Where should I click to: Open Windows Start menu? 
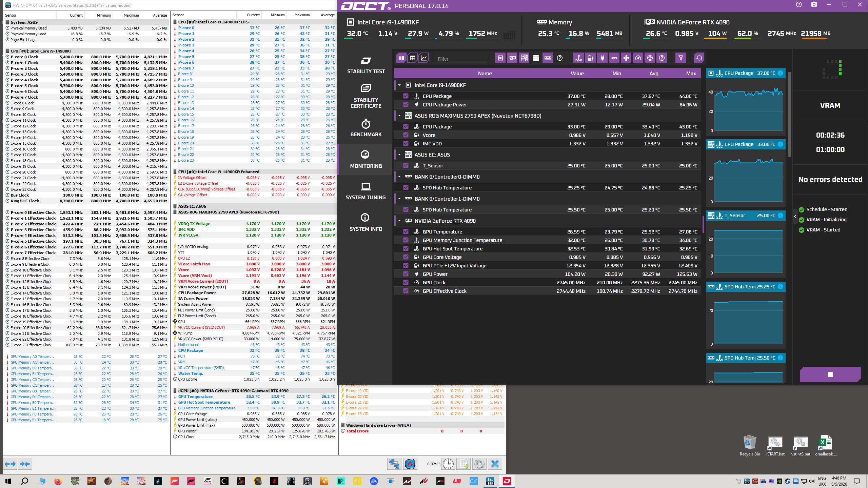pyautogui.click(x=8, y=481)
